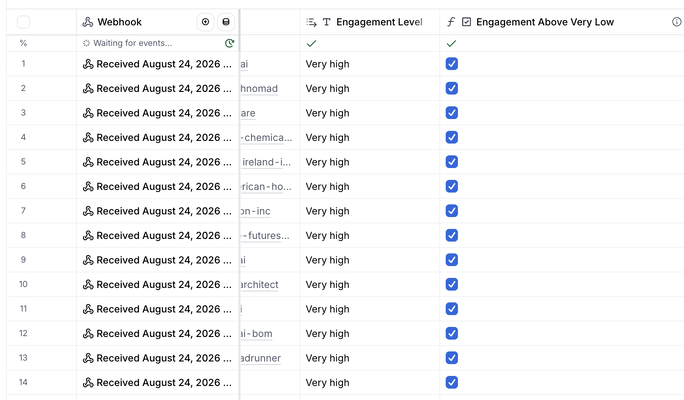Select row 13 Webhook Received cell

(157, 358)
